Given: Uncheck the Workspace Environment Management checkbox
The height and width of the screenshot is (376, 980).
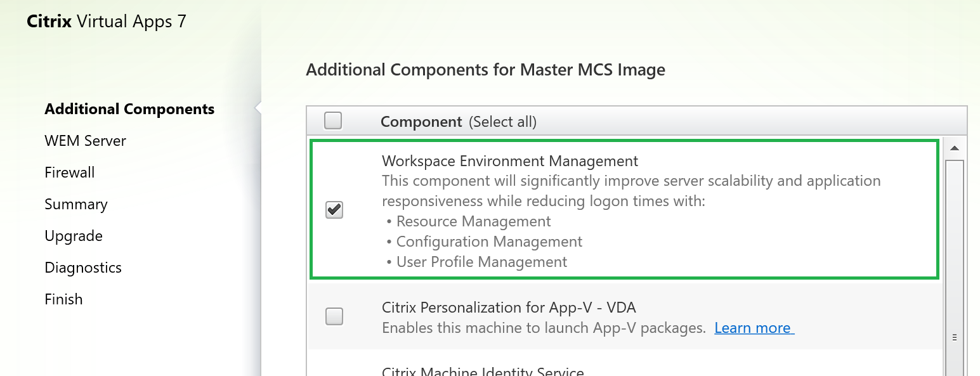Looking at the screenshot, I should coord(334,210).
